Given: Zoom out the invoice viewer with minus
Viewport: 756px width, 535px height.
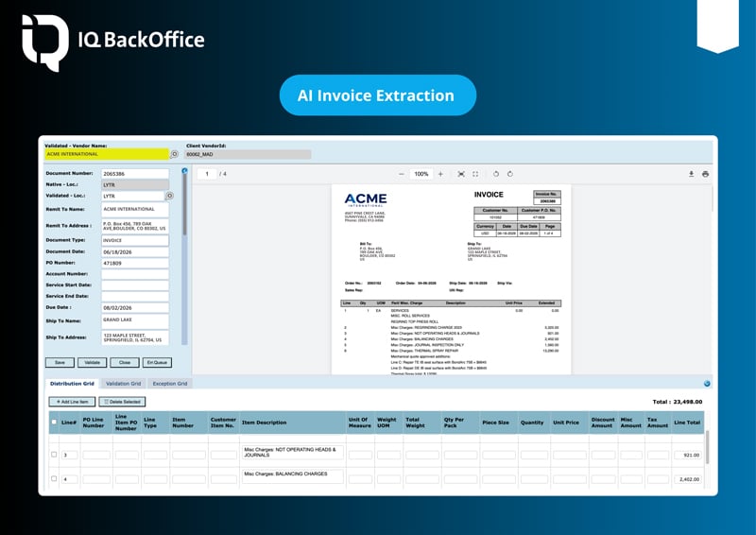Looking at the screenshot, I should click(401, 174).
